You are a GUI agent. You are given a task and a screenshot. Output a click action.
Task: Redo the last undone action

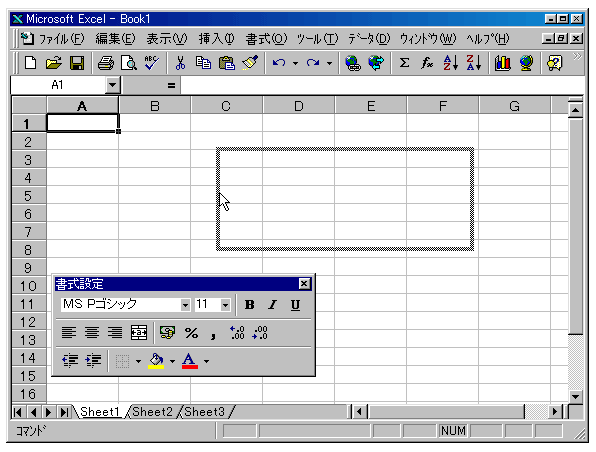(x=313, y=63)
